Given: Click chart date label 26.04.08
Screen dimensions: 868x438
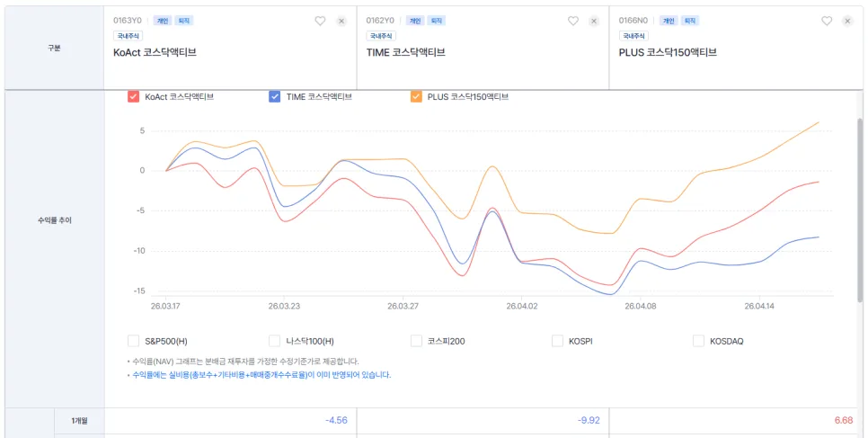Looking at the screenshot, I should click(x=640, y=306).
